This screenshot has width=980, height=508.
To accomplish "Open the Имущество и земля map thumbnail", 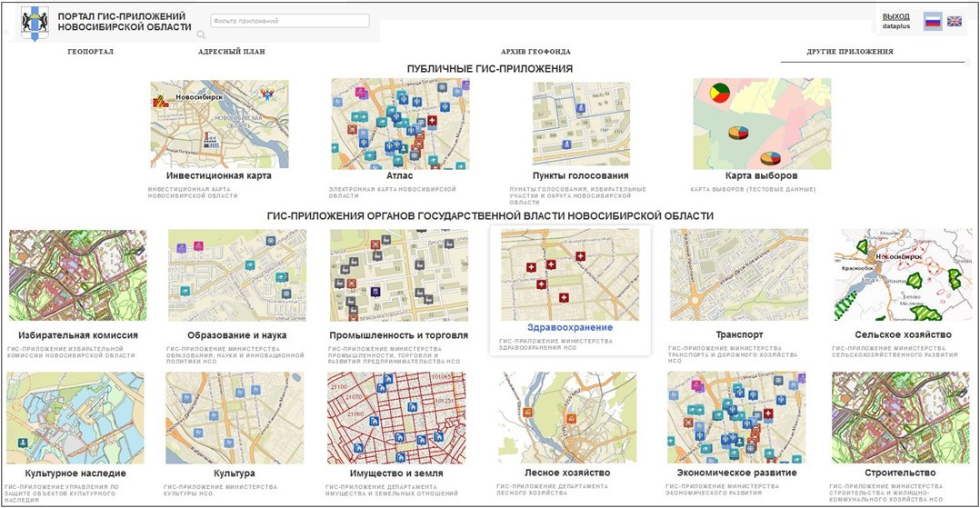I will (396, 417).
